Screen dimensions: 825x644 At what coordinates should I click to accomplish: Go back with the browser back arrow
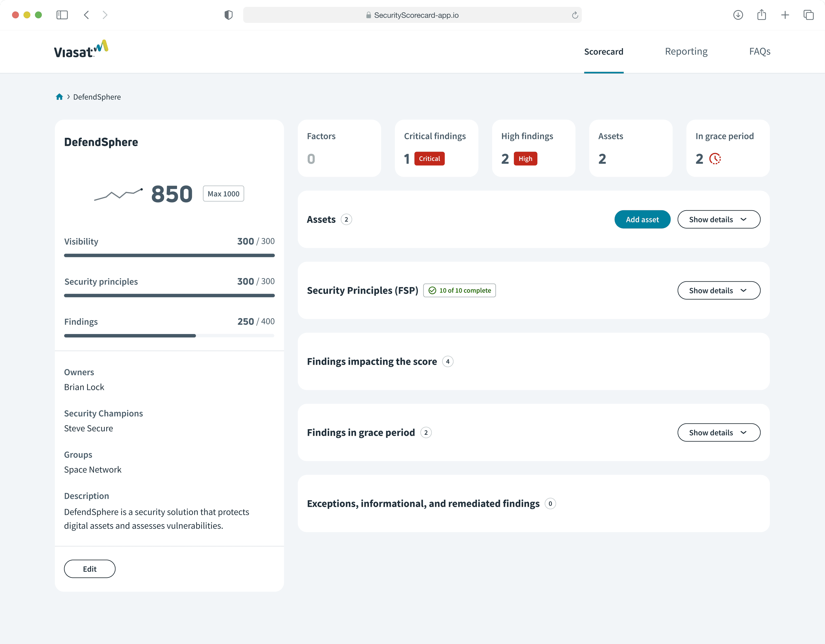coord(87,15)
